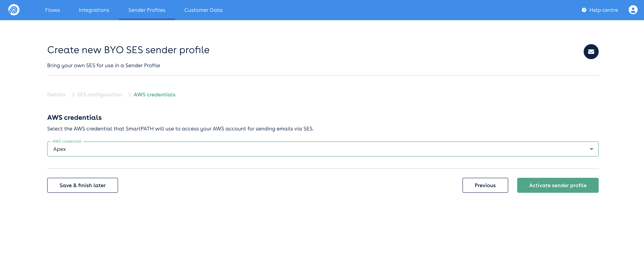
Task: Click the AWS credential field label
Action: 67,141
